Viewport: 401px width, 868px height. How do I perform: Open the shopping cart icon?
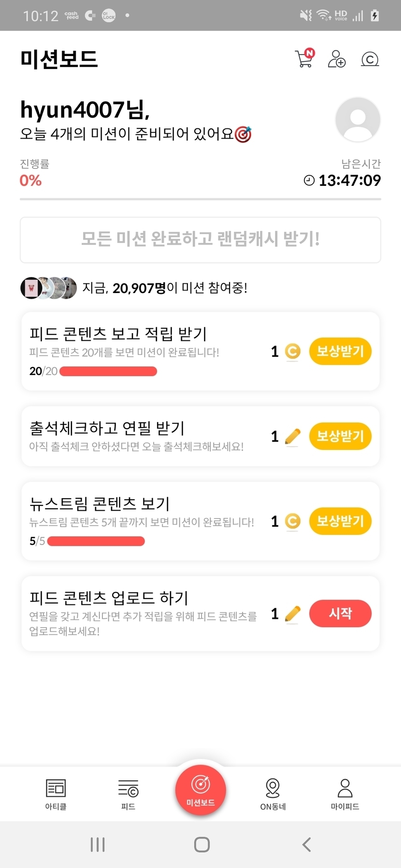click(304, 59)
